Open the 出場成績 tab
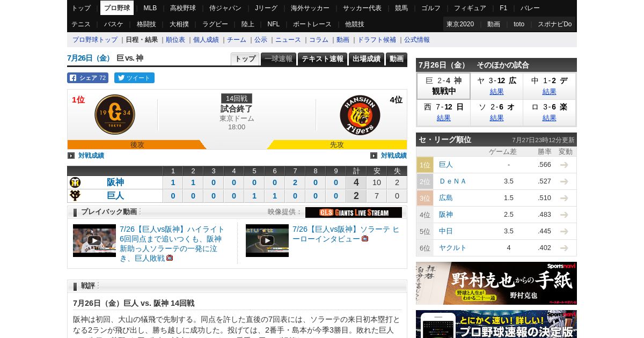 click(367, 59)
